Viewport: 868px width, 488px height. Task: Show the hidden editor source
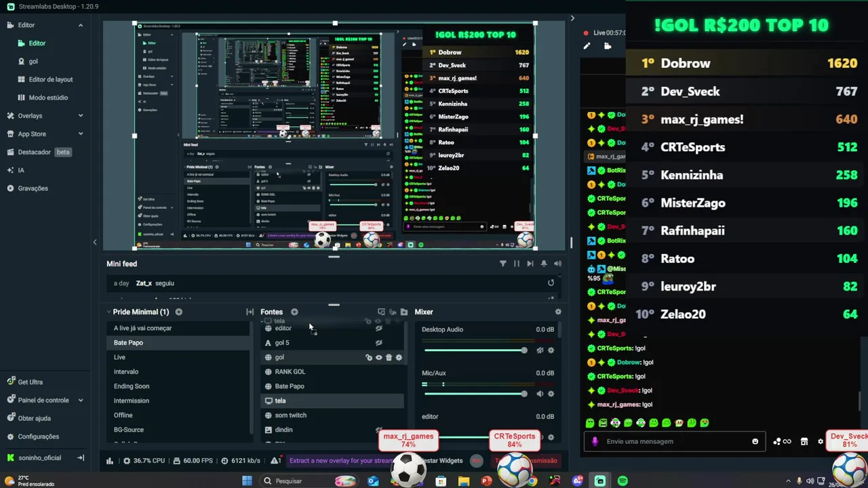[379, 328]
